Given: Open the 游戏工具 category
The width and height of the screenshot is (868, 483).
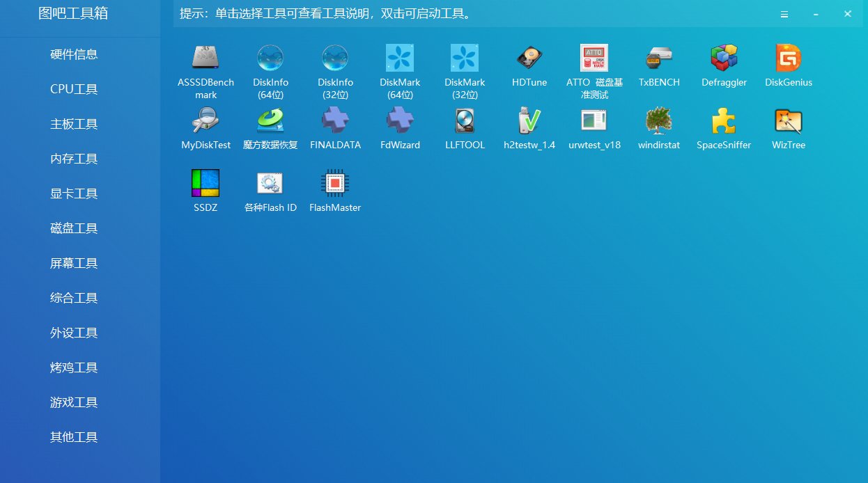Looking at the screenshot, I should click(x=74, y=402).
